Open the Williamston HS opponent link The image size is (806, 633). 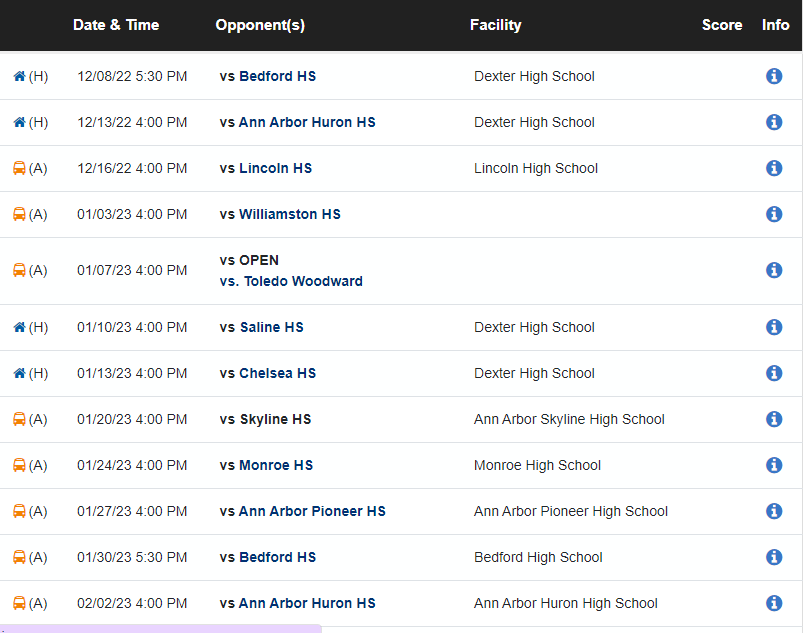click(289, 214)
